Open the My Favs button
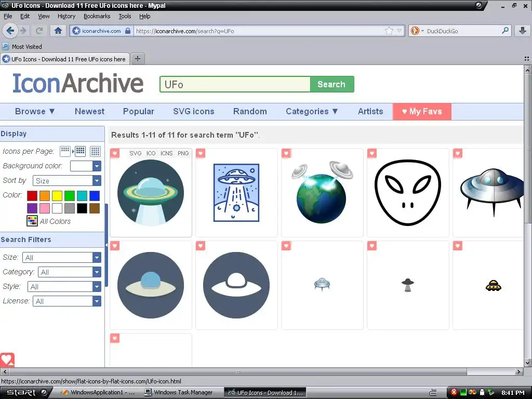 422,111
